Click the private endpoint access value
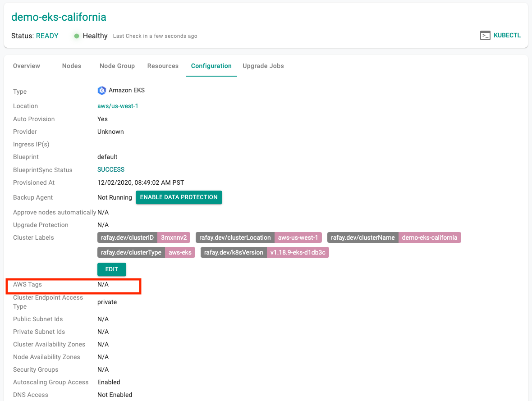Viewport: 532px width, 401px height. pos(107,302)
